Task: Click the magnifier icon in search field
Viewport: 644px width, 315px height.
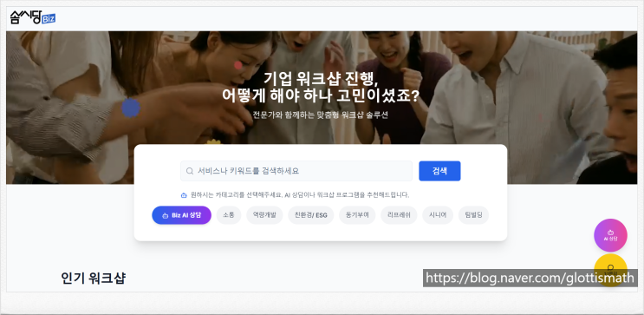Action: [189, 171]
